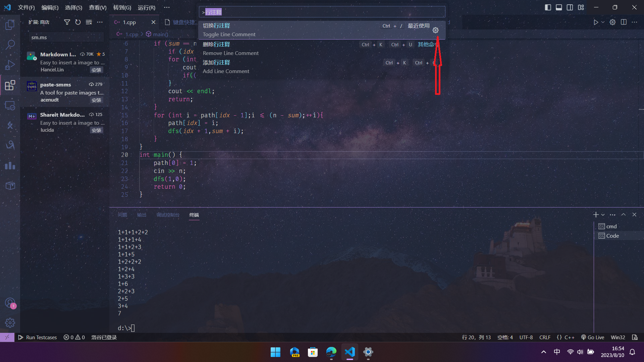This screenshot has width=644, height=362.
Task: Open Search view in activity bar
Action: tap(10, 44)
